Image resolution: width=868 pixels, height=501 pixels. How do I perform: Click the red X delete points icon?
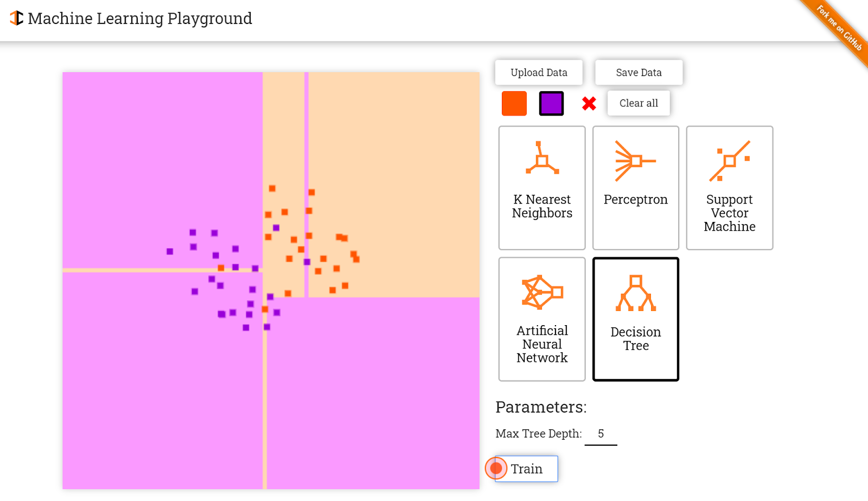pos(589,103)
